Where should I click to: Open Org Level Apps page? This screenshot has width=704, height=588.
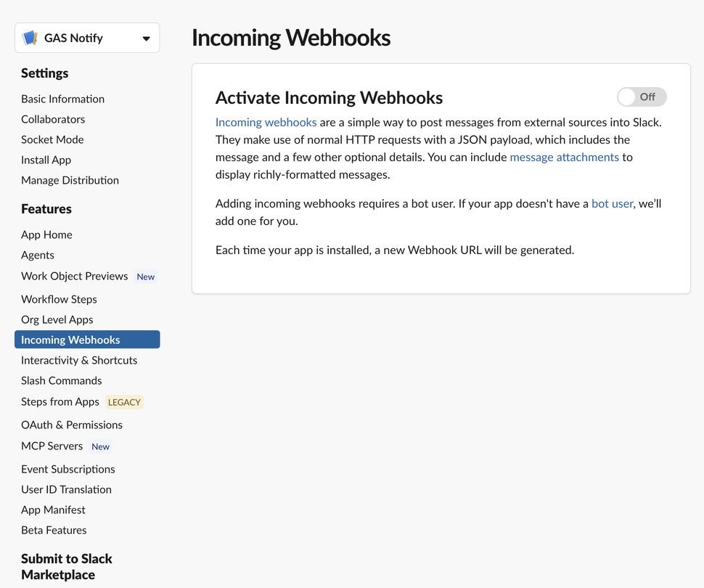[x=57, y=319]
